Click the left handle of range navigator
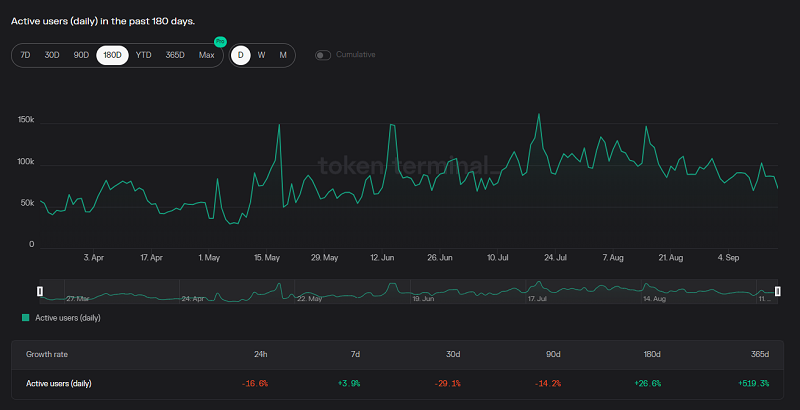Viewport: 800px width, 410px height. 40,291
